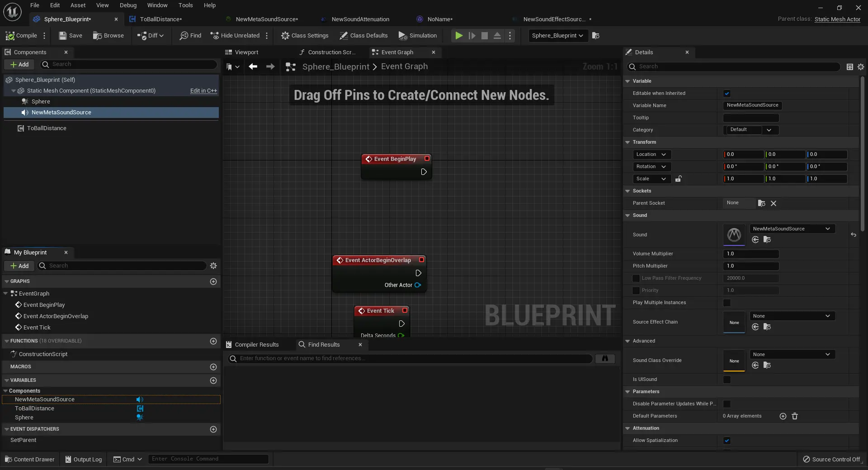Screen dimensions: 868x470
Task: Open Rotation type dropdown
Action: pyautogui.click(x=651, y=167)
